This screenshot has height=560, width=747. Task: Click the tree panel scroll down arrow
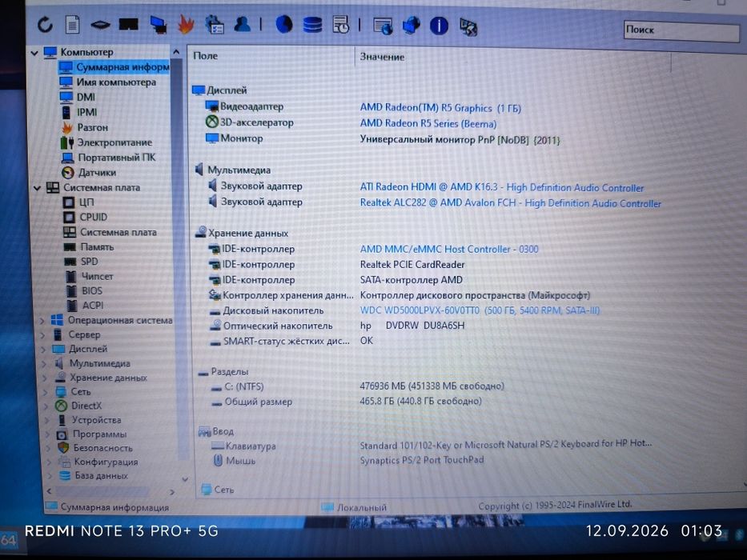(x=185, y=479)
